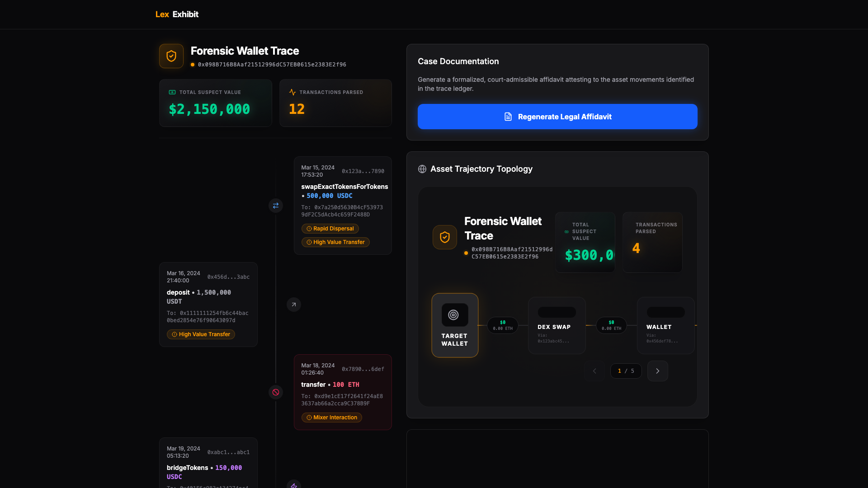
Task: Go to next topology page chevron
Action: [657, 371]
